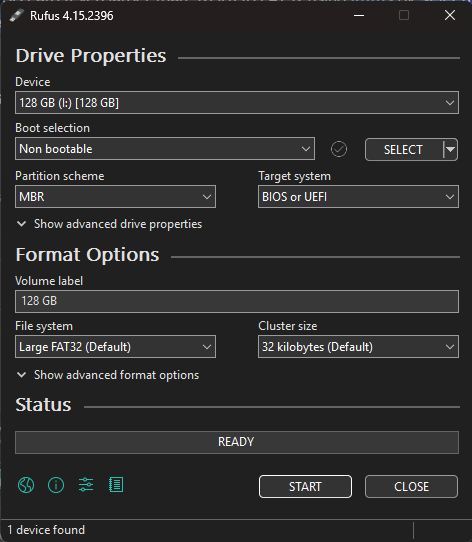Image resolution: width=472 pixels, height=542 pixels.
Task: Click the Rufus USB drive title icon
Action: [16, 16]
